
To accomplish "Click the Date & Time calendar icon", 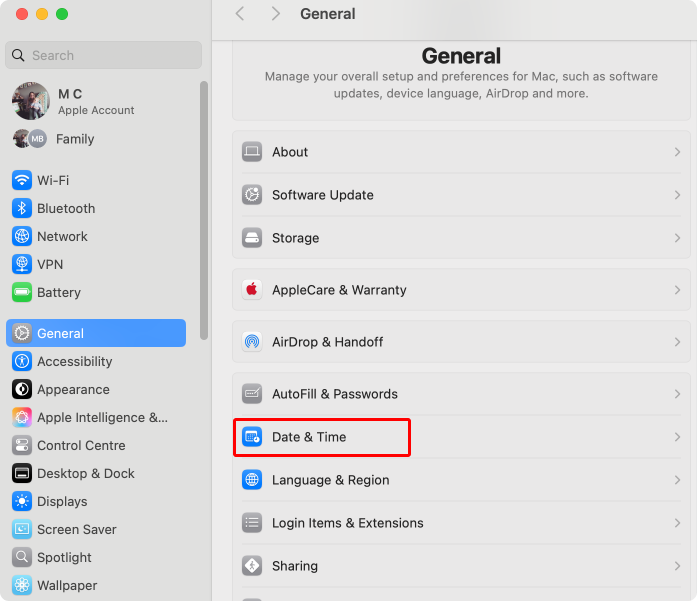I will click(252, 437).
